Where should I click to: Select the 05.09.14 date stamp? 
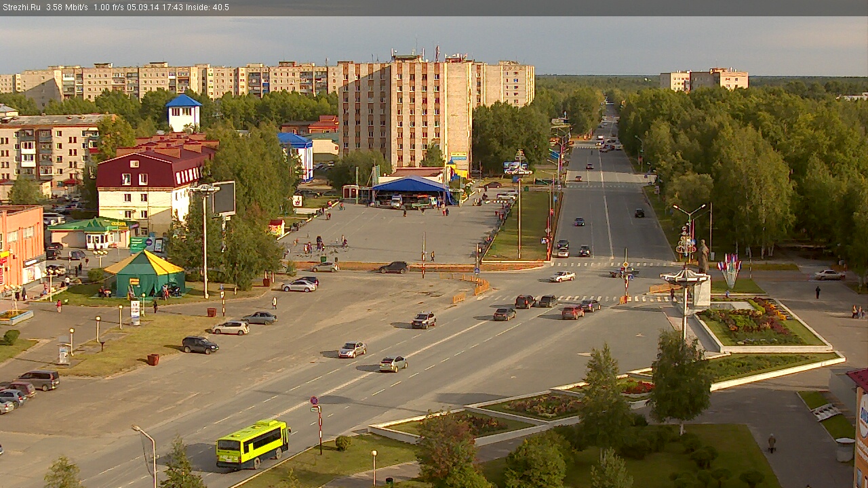pos(144,7)
